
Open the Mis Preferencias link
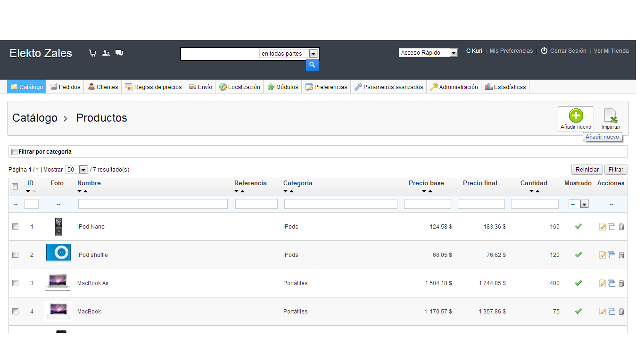pos(511,51)
